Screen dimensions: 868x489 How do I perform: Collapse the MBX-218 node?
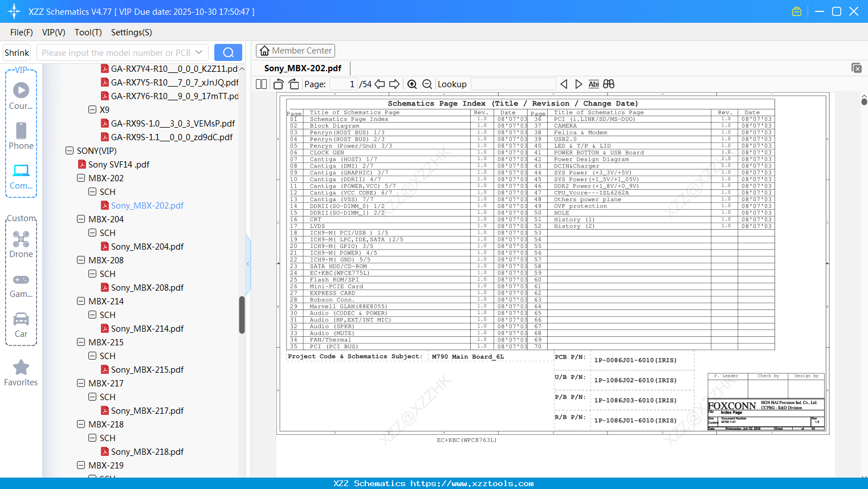81,424
